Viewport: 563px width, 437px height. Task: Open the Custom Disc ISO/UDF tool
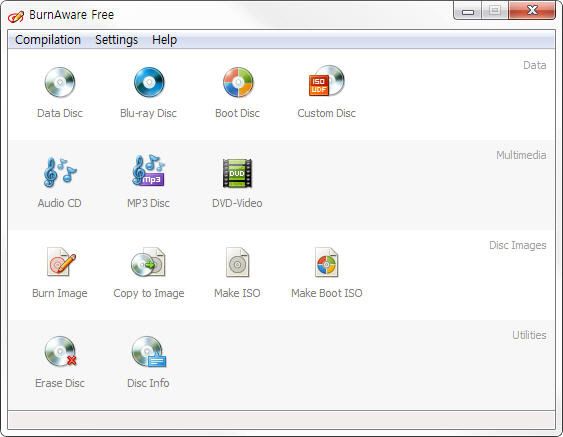coord(326,92)
